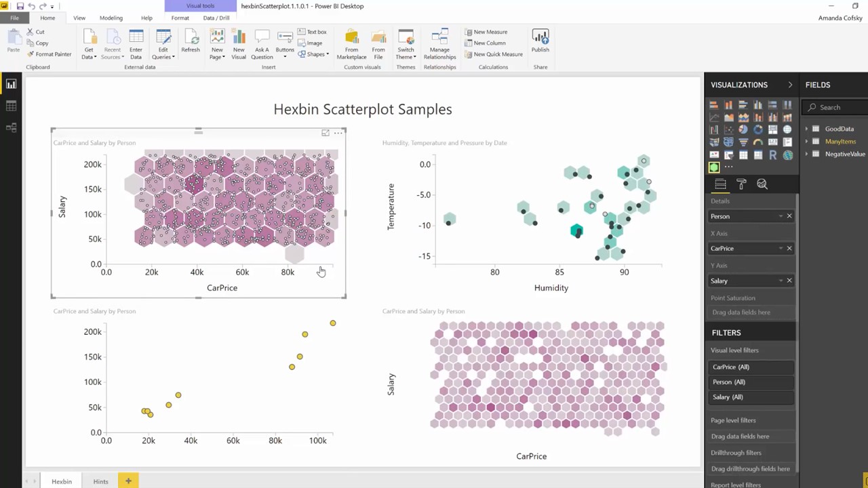Open the New Page dropdown
This screenshot has height=488, width=868.
coord(217,45)
